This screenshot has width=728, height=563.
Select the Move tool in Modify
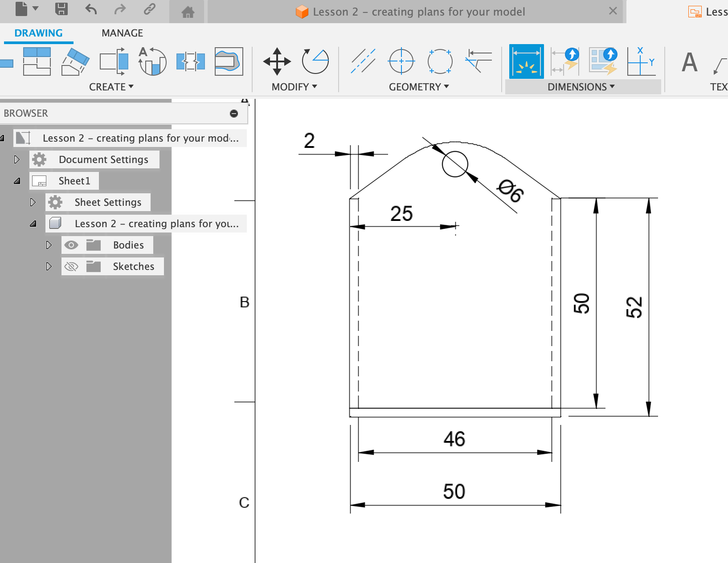tap(277, 61)
